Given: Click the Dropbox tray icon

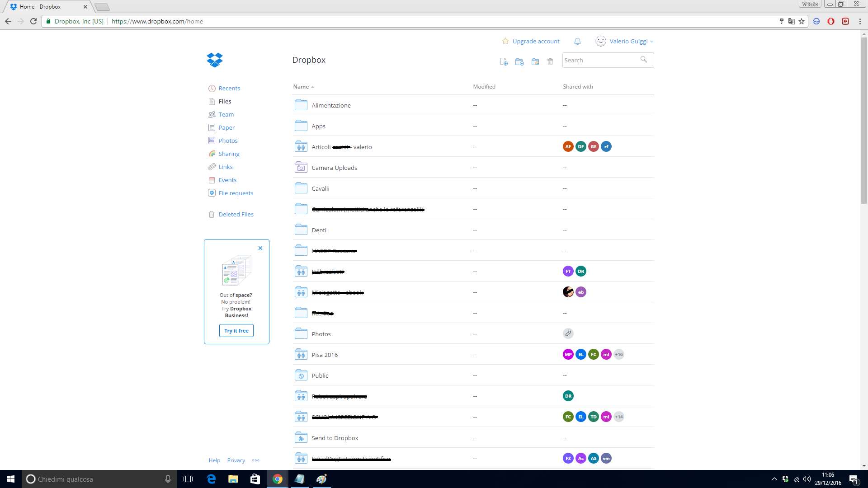Looking at the screenshot, I should [x=785, y=479].
